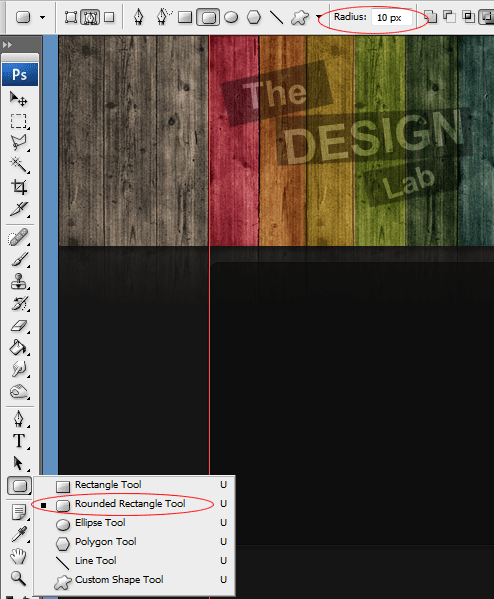This screenshot has width=494, height=599.
Task: Open geometry options dropdown arrow
Action: pyautogui.click(x=318, y=17)
